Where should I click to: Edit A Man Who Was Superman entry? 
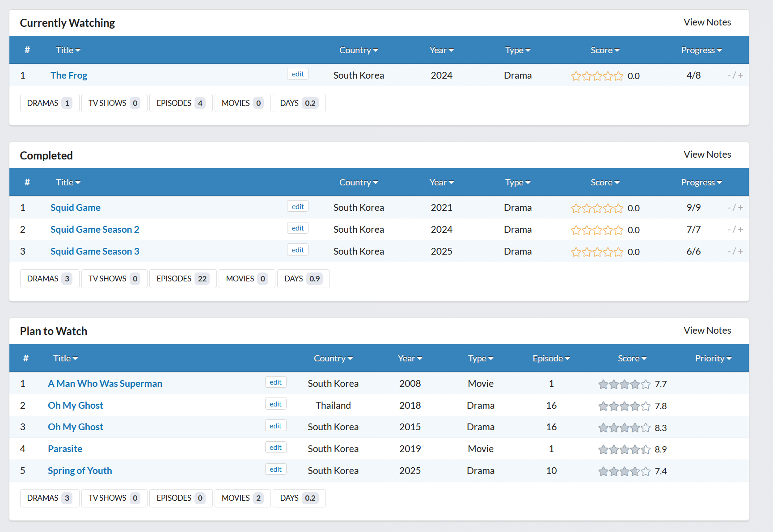[x=276, y=382]
